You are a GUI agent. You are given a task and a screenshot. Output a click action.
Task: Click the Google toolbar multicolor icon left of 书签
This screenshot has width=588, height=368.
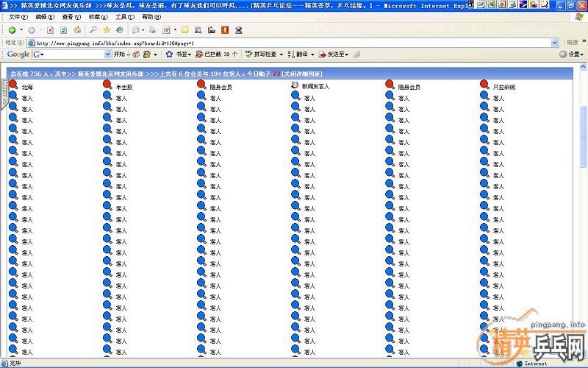pos(146,54)
